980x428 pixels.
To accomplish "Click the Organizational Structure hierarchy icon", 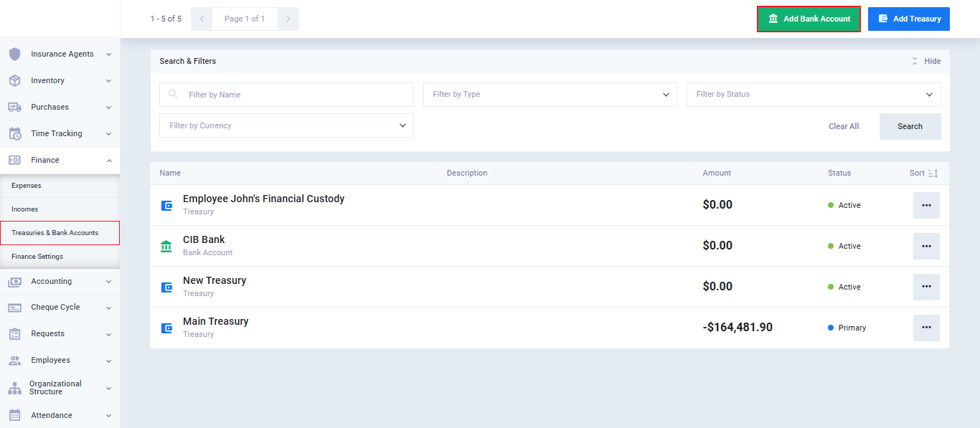I will 14,388.
